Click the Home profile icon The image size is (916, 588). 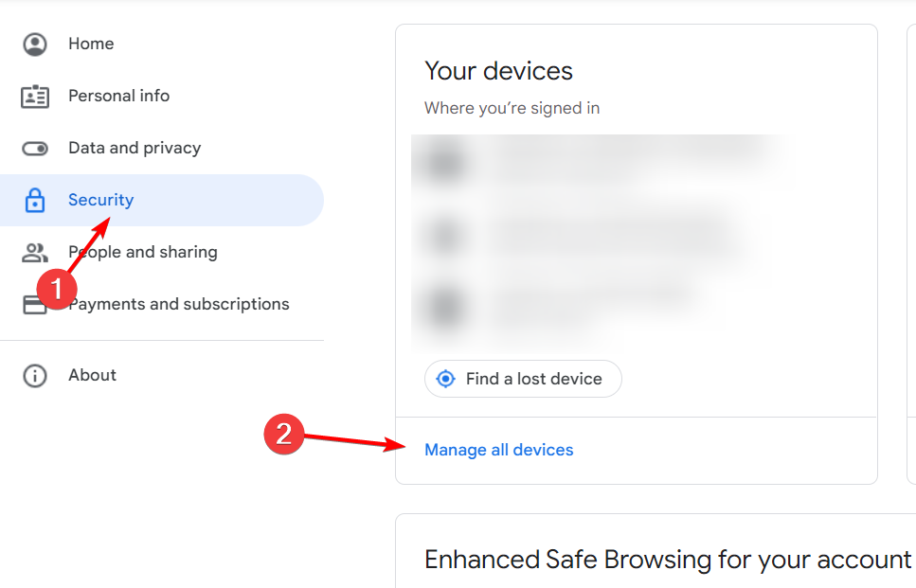(x=35, y=45)
